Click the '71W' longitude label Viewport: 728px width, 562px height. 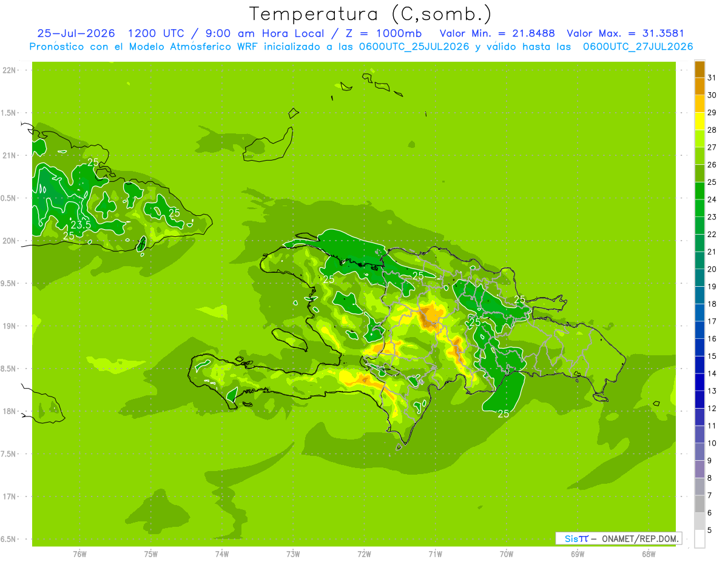[435, 555]
